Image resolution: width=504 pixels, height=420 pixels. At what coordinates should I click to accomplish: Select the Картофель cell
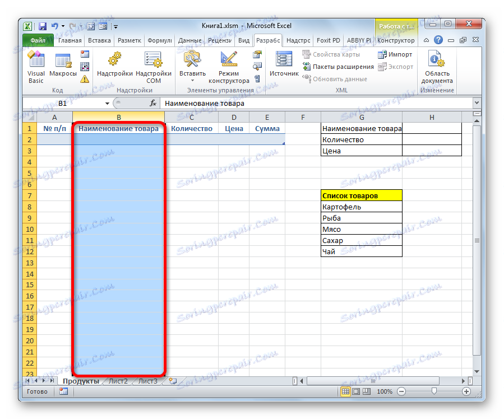[361, 207]
